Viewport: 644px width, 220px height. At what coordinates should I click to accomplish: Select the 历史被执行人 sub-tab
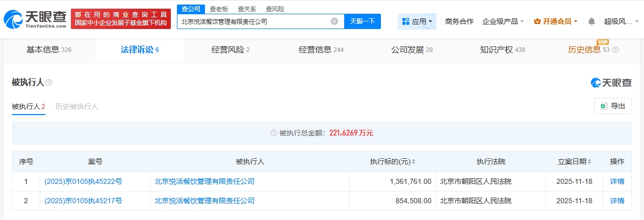coord(76,106)
